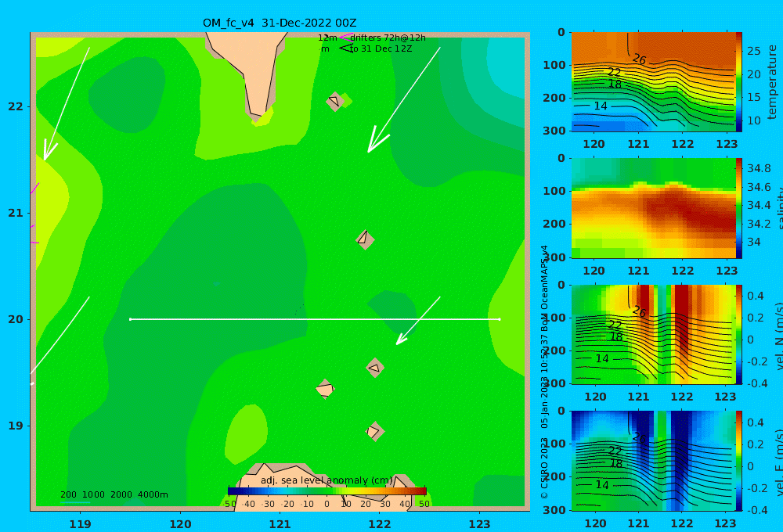Click latitude label 21 on main map

(x=16, y=213)
